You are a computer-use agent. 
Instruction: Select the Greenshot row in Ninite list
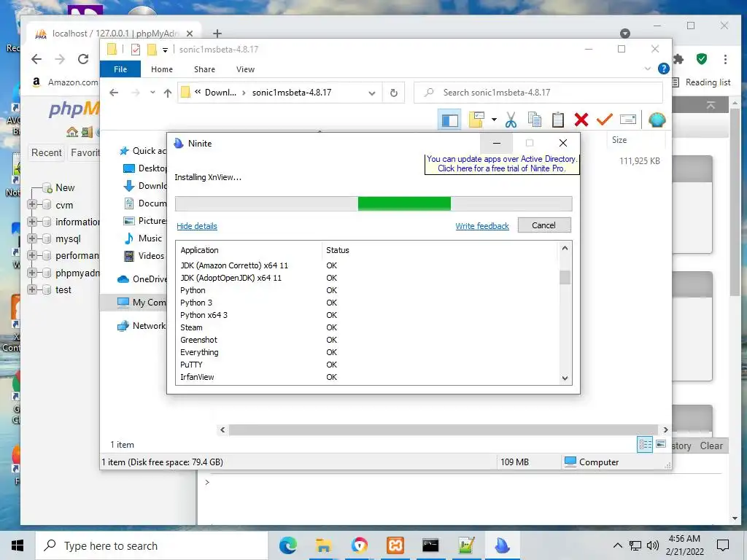point(367,340)
